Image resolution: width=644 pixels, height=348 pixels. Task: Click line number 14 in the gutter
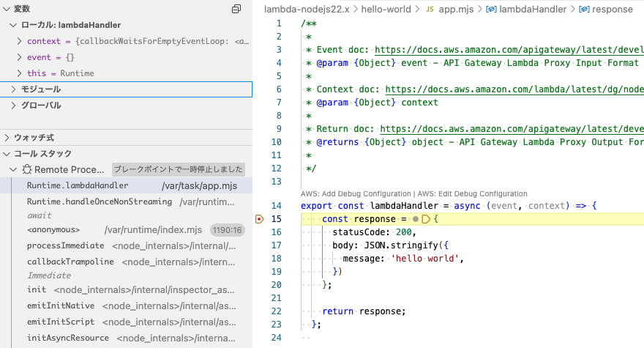coord(277,206)
